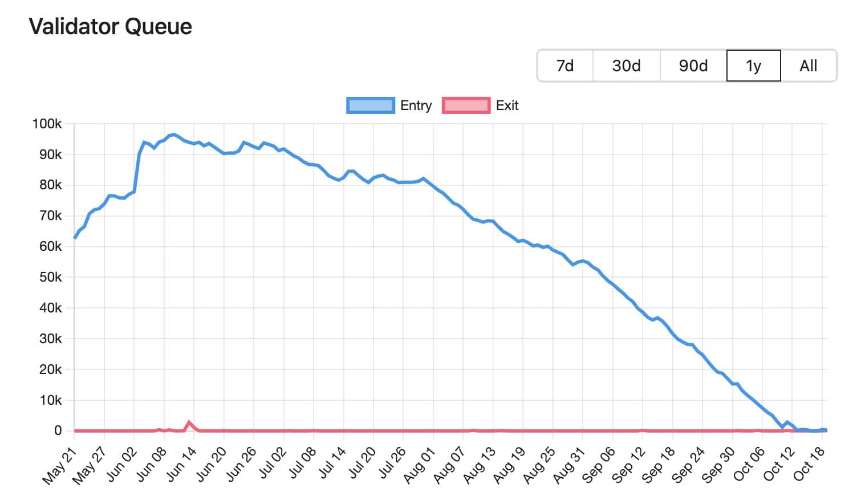
Task: Show All time data
Action: click(x=809, y=66)
